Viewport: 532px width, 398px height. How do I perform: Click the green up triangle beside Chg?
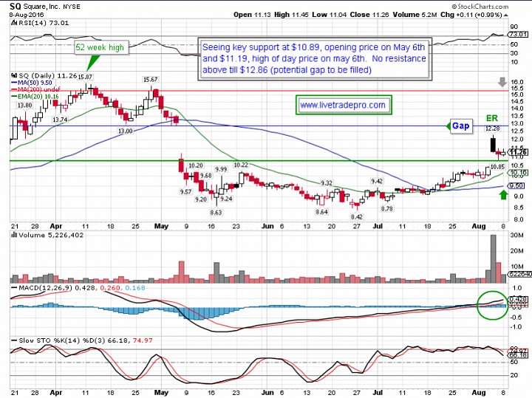[x=506, y=16]
